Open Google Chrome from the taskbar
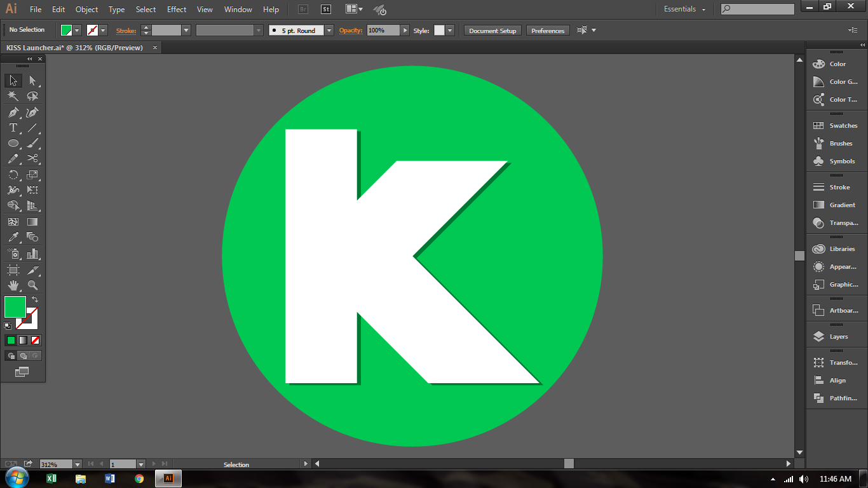 click(139, 478)
